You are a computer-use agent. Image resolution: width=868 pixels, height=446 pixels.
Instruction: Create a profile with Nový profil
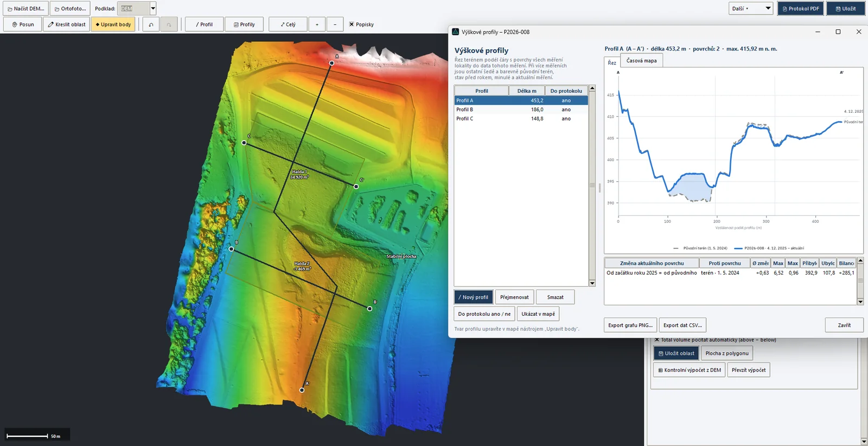tap(474, 297)
